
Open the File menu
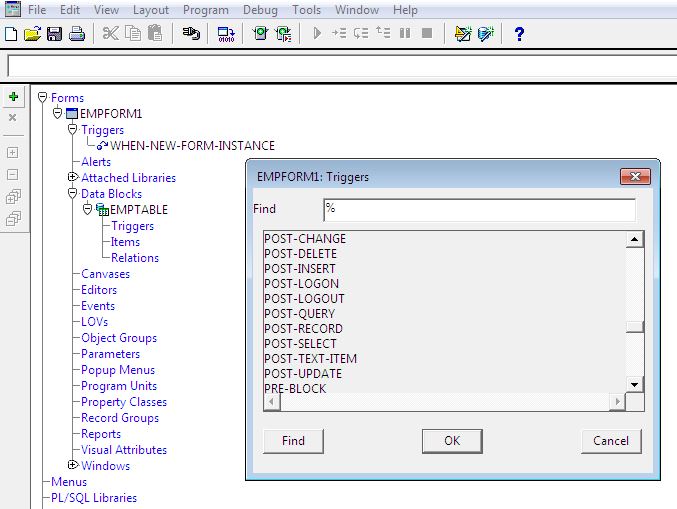coord(37,9)
